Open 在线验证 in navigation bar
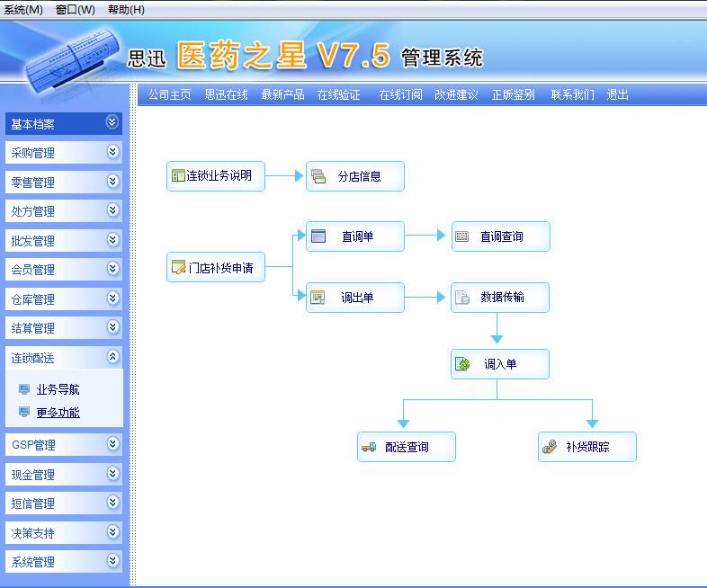Screen dimensions: 707x588 pyautogui.click(x=338, y=94)
